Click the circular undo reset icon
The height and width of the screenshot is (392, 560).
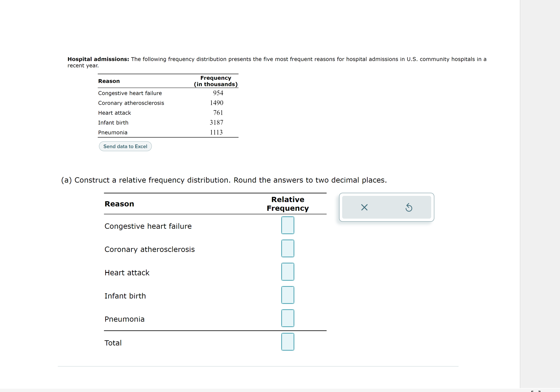(408, 207)
